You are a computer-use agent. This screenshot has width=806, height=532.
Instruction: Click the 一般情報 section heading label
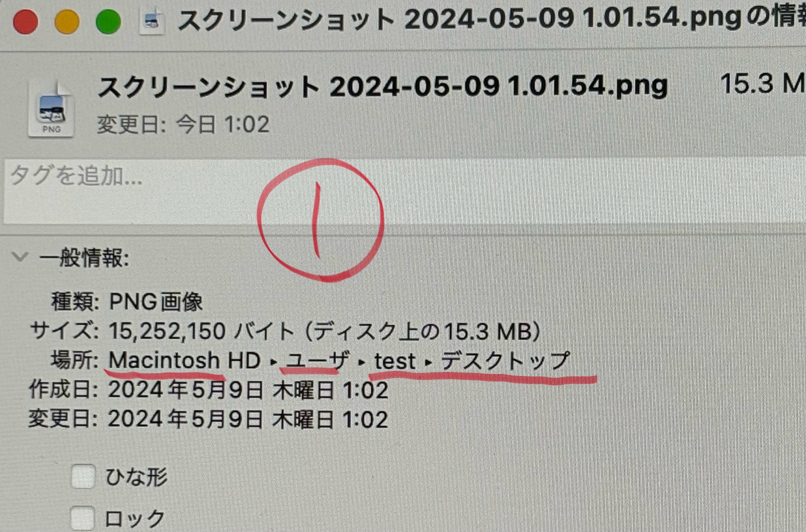pyautogui.click(x=84, y=258)
